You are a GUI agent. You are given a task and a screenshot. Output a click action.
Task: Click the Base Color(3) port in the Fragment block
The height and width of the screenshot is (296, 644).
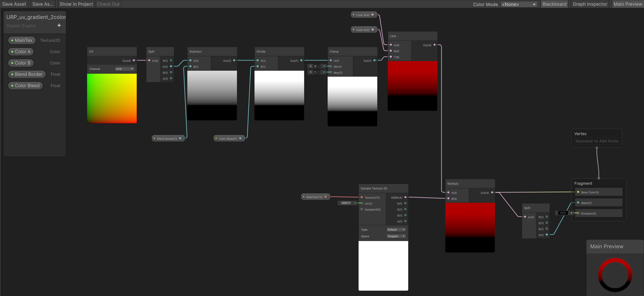578,192
